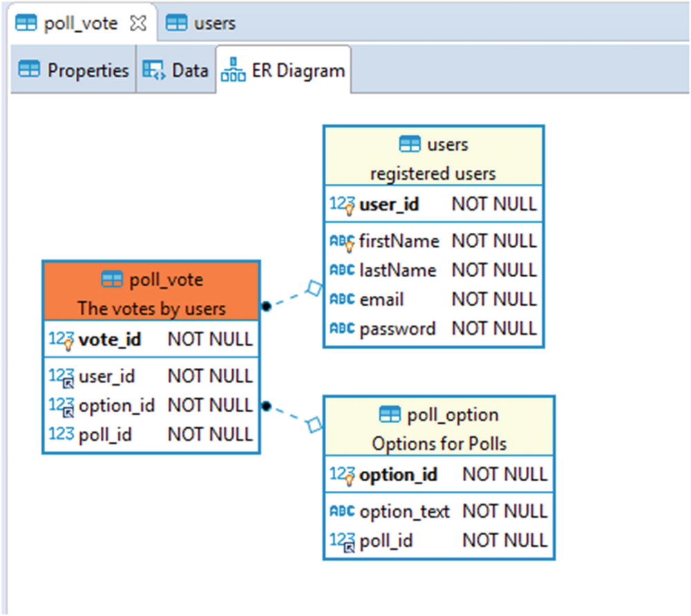This screenshot has height=616, width=691.
Task: Click the ER Diagram network icon
Action: (x=233, y=69)
